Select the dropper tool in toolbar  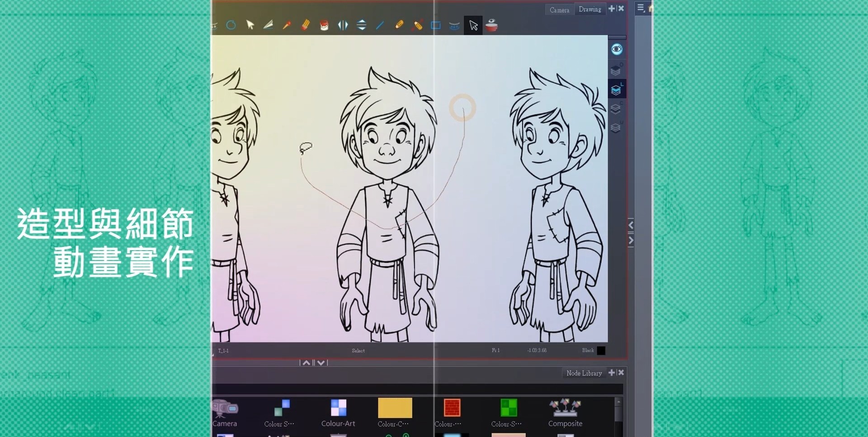click(287, 25)
